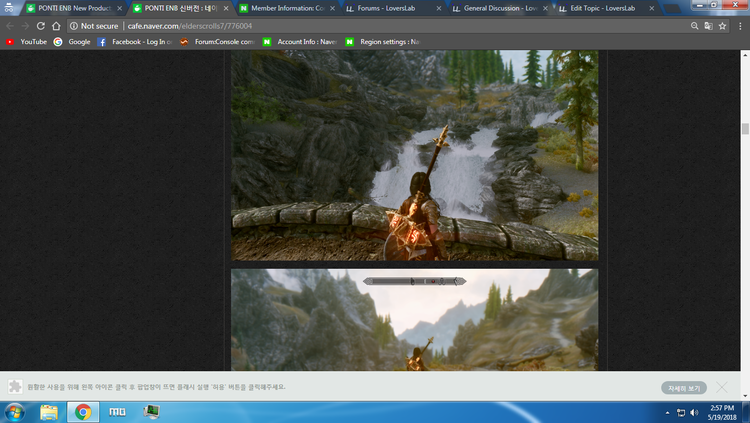Close the Member Information tab
The image size is (750, 423).
[332, 8]
